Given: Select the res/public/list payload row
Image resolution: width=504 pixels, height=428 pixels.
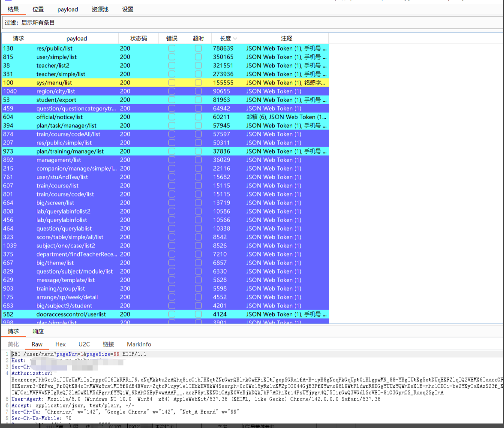Looking at the screenshot, I should (165, 48).
